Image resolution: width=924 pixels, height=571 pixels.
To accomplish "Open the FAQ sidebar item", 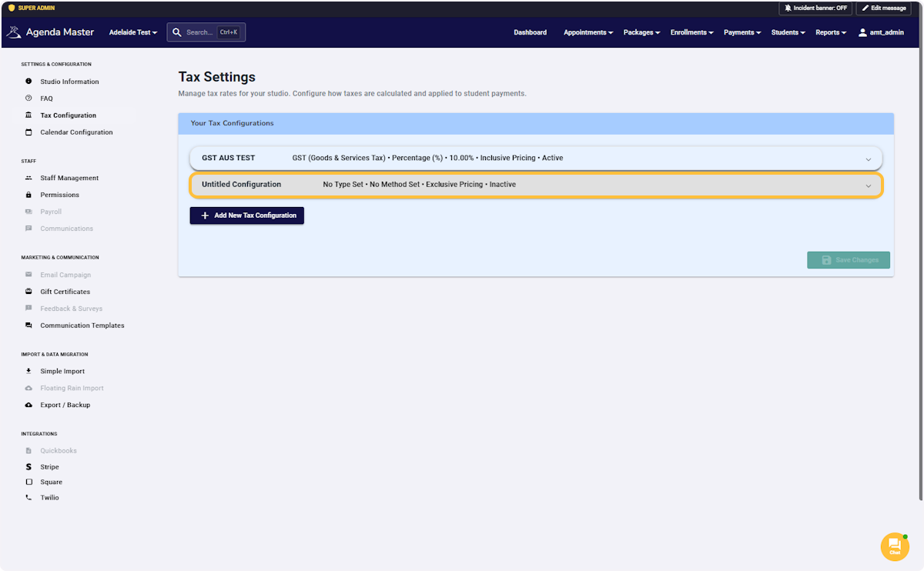I will (46, 99).
